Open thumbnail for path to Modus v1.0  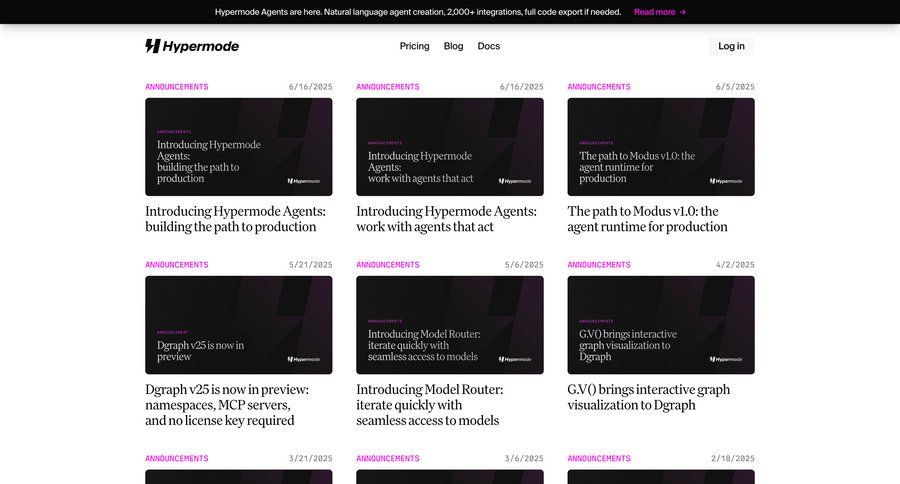pos(661,147)
